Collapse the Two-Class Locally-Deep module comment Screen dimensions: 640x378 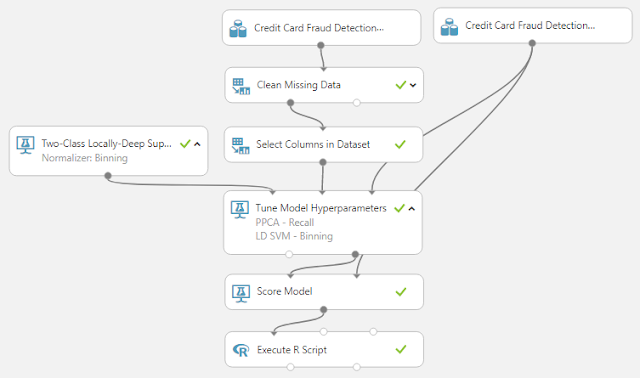pos(197,144)
